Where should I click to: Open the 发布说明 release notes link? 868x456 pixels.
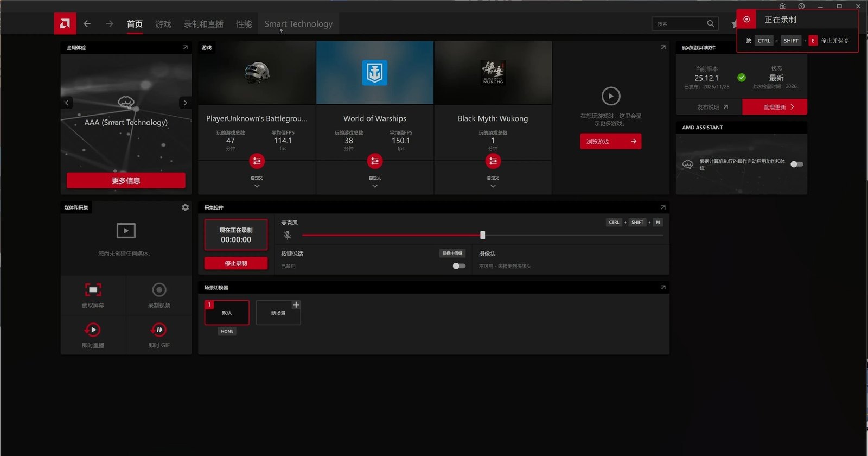(x=712, y=107)
